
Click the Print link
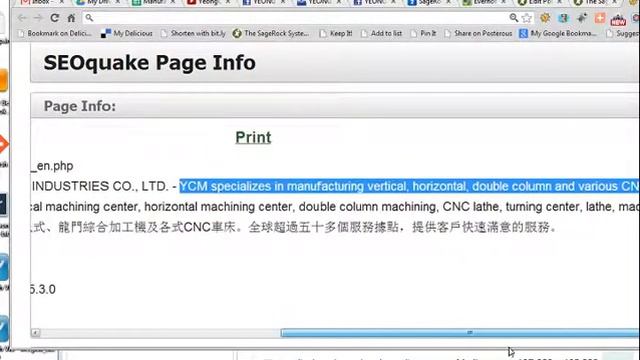click(253, 138)
